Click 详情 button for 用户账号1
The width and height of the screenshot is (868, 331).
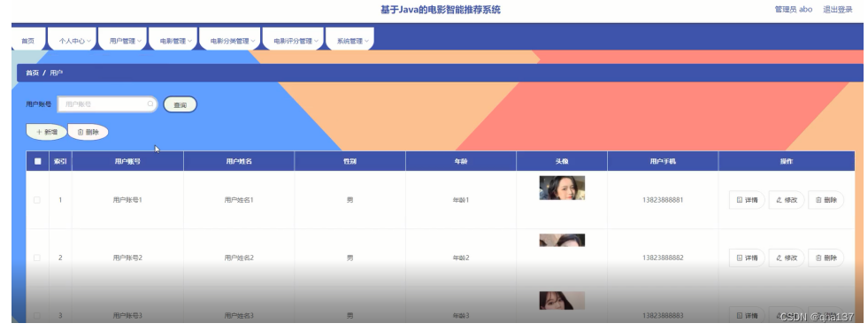[x=747, y=200]
